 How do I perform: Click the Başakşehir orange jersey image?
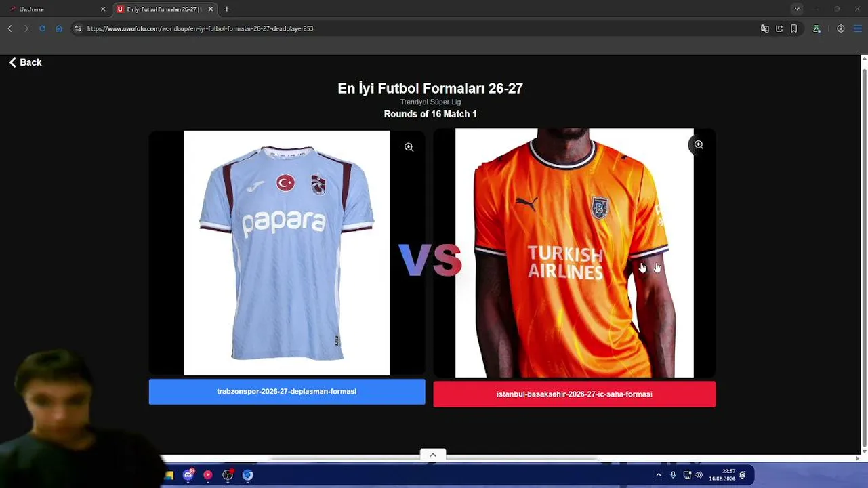[x=574, y=253]
